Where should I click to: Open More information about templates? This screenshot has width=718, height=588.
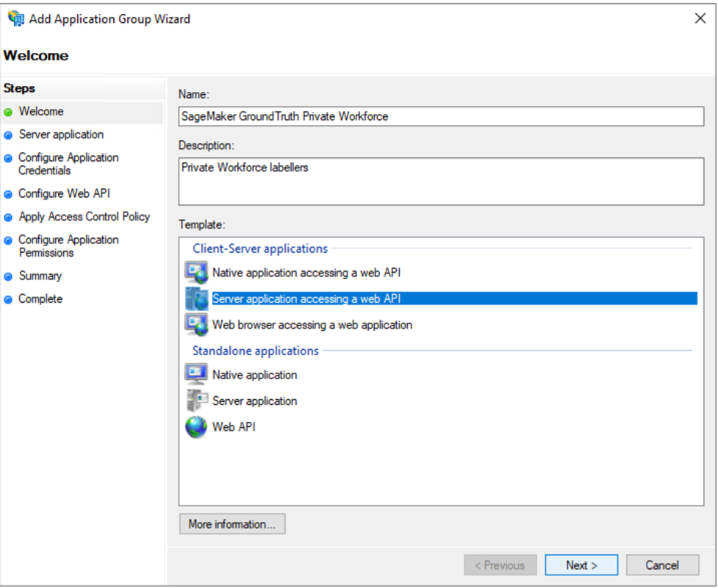click(x=232, y=524)
